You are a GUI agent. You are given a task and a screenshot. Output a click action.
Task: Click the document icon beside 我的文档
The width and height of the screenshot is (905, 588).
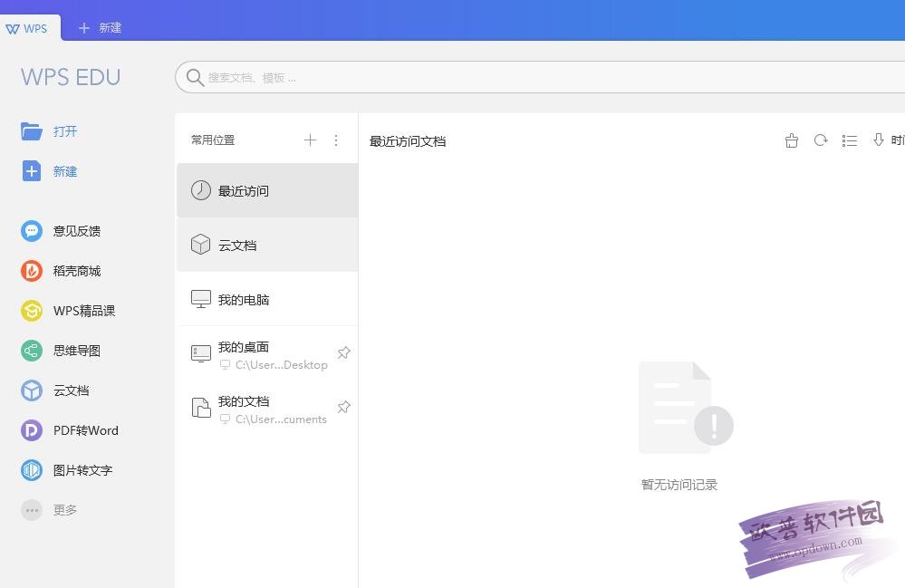(201, 408)
